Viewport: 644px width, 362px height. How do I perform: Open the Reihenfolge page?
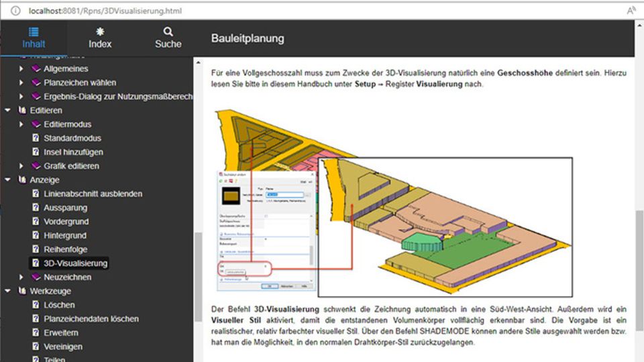pos(65,249)
